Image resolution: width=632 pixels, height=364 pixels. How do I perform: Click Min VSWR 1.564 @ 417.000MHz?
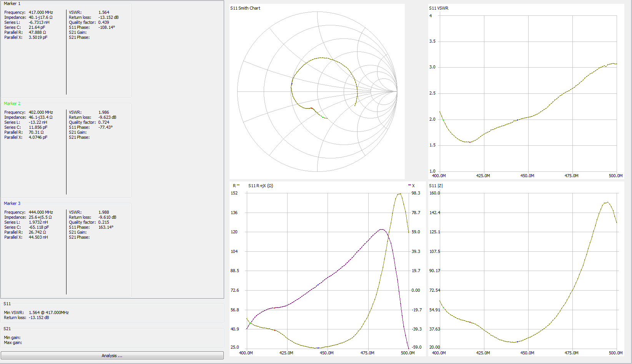49,312
